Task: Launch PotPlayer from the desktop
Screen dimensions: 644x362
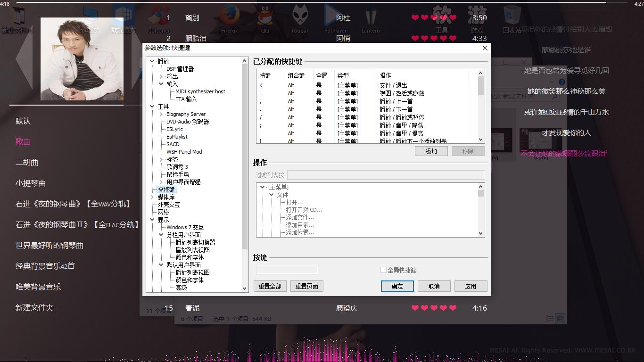Action: pyautogui.click(x=336, y=14)
